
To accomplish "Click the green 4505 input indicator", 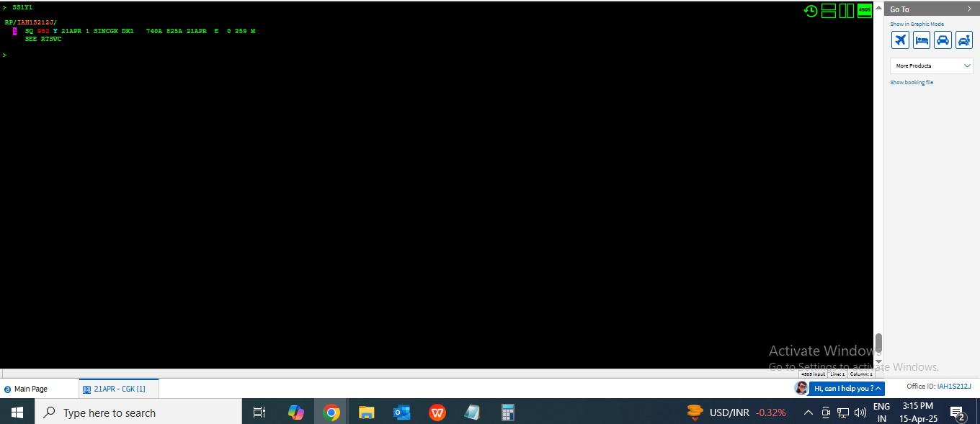I will (865, 10).
